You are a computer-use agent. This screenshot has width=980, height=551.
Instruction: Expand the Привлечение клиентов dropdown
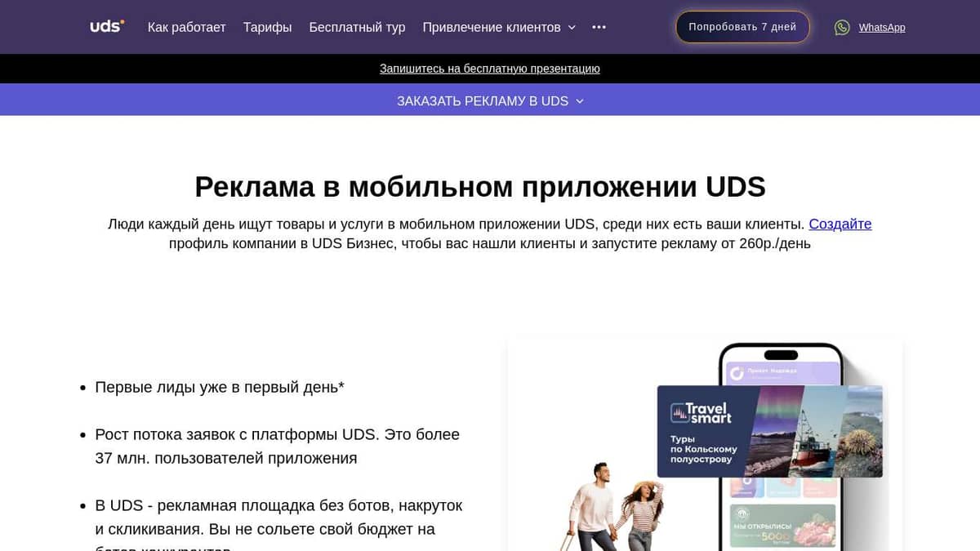click(491, 27)
